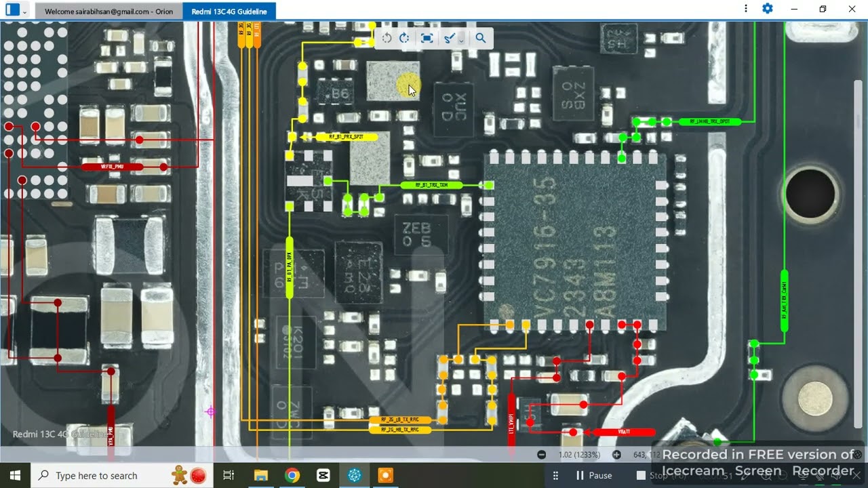
Task: Open the CapCut taskbar icon
Action: (x=323, y=475)
